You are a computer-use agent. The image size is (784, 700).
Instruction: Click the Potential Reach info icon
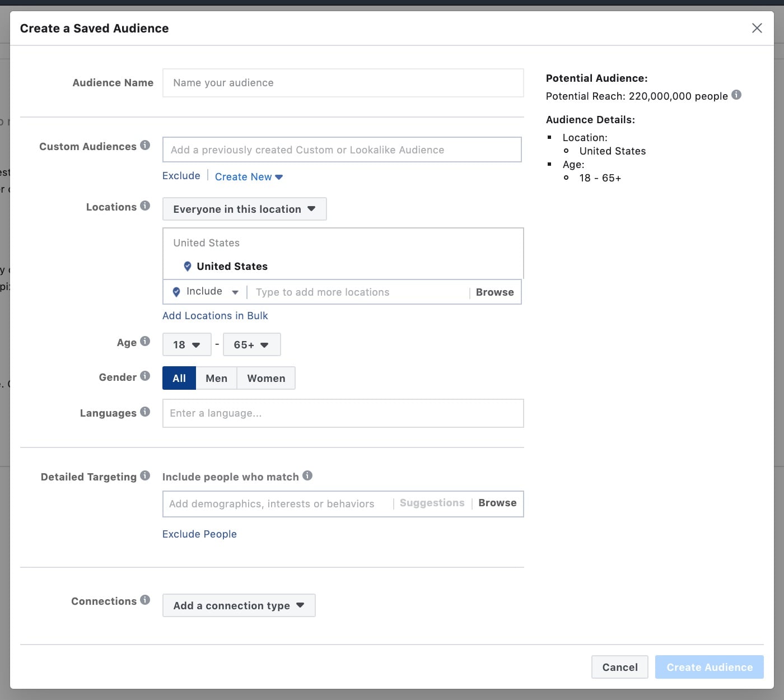(736, 95)
